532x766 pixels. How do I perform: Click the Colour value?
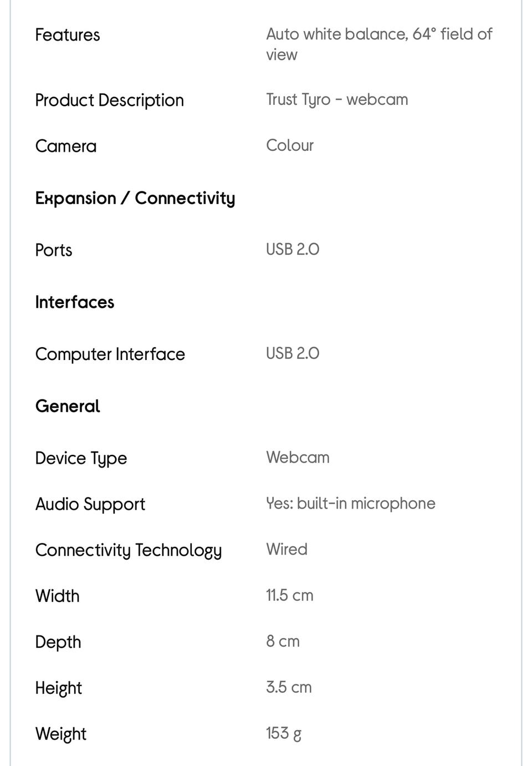289,145
